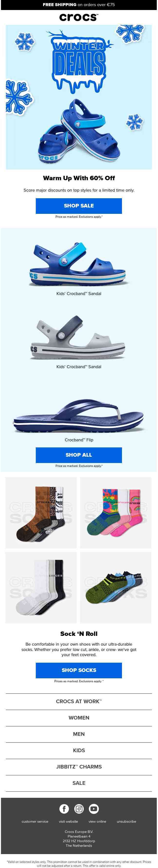Select the navy Crocband Flip image

pyautogui.click(x=79, y=416)
